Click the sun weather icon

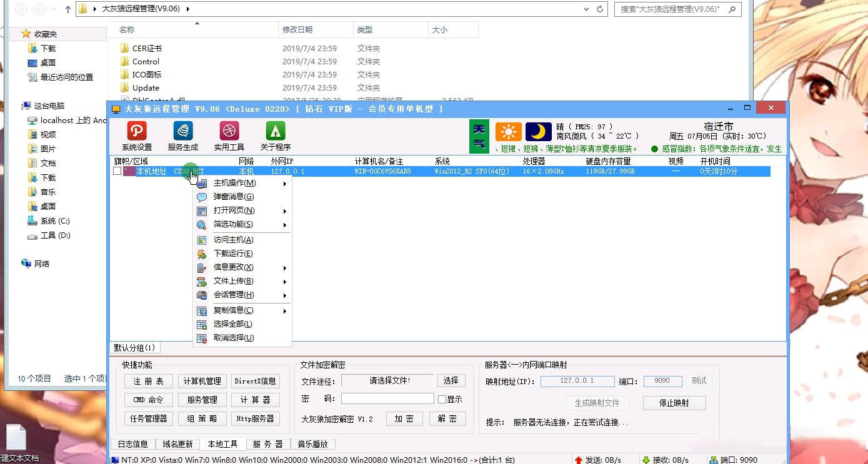509,132
